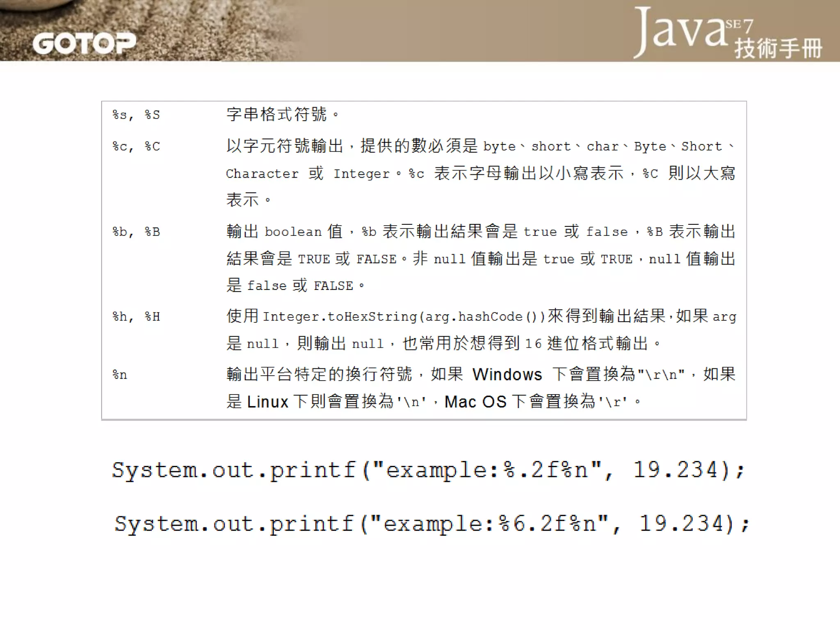Screen dimensions: 840x630
Task: Click the word Windows in %n description
Action: (x=507, y=374)
